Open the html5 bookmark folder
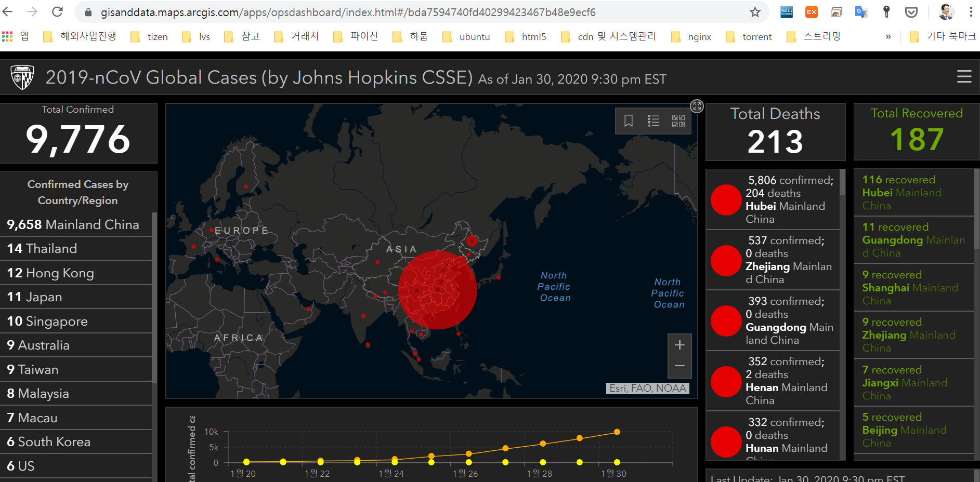The height and width of the screenshot is (482, 980). [526, 36]
